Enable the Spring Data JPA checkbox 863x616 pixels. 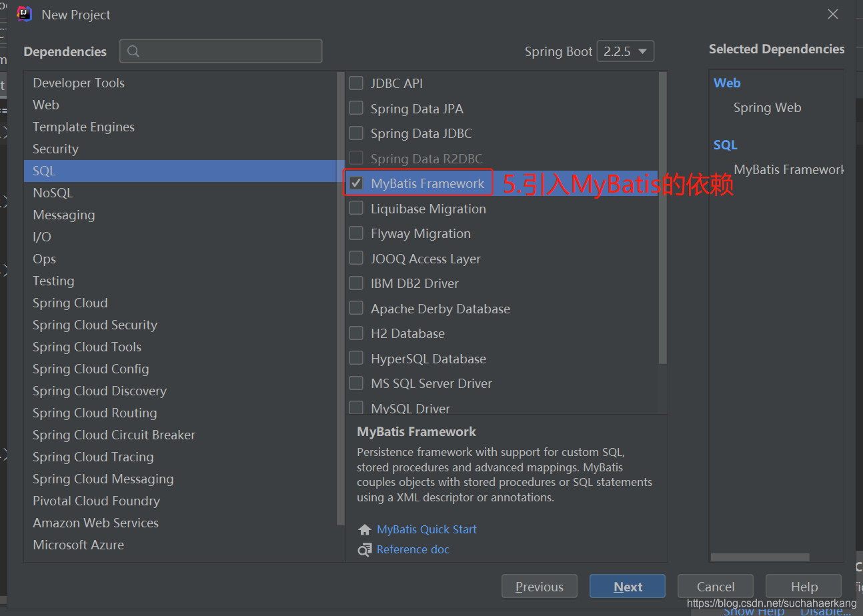[x=357, y=108]
